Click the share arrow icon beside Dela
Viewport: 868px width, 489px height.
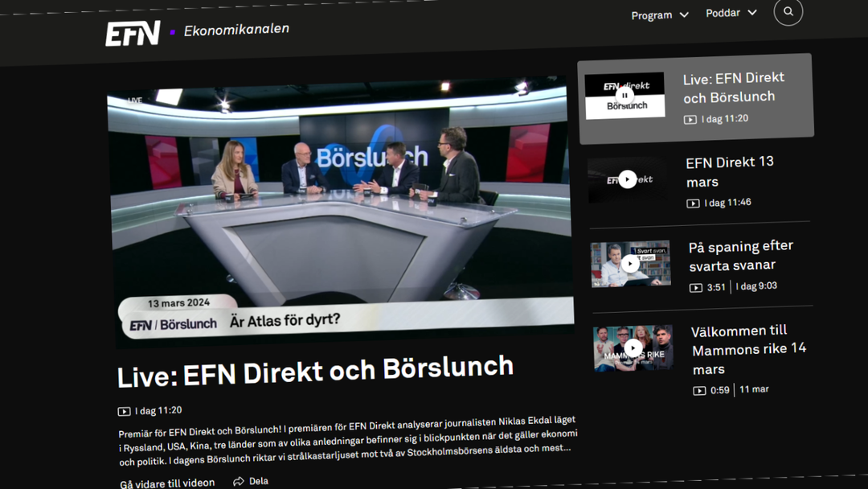point(239,481)
